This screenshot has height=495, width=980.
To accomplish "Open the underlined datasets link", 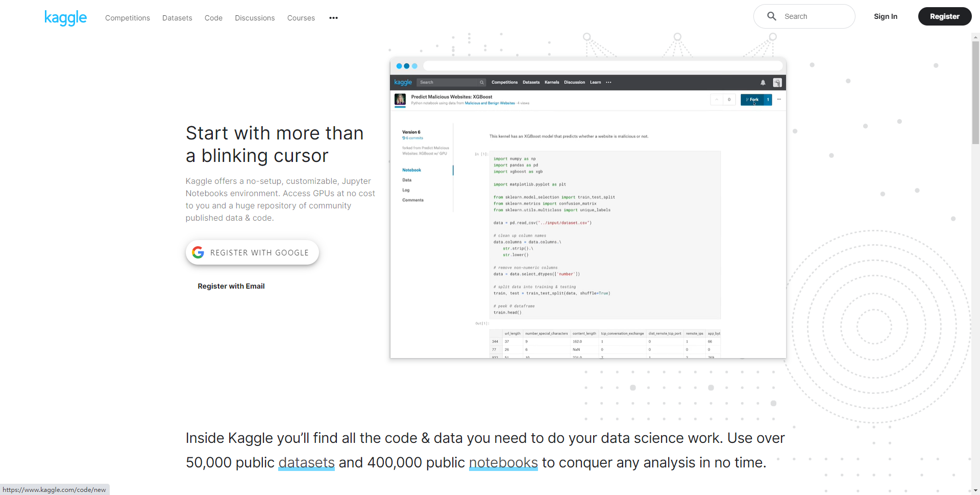I will coord(306,462).
